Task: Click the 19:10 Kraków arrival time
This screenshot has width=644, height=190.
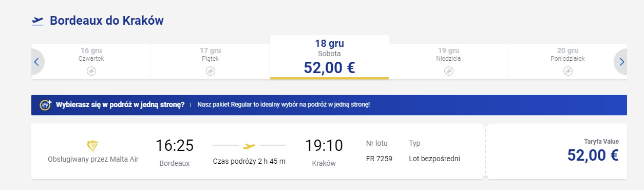Action: (x=324, y=146)
